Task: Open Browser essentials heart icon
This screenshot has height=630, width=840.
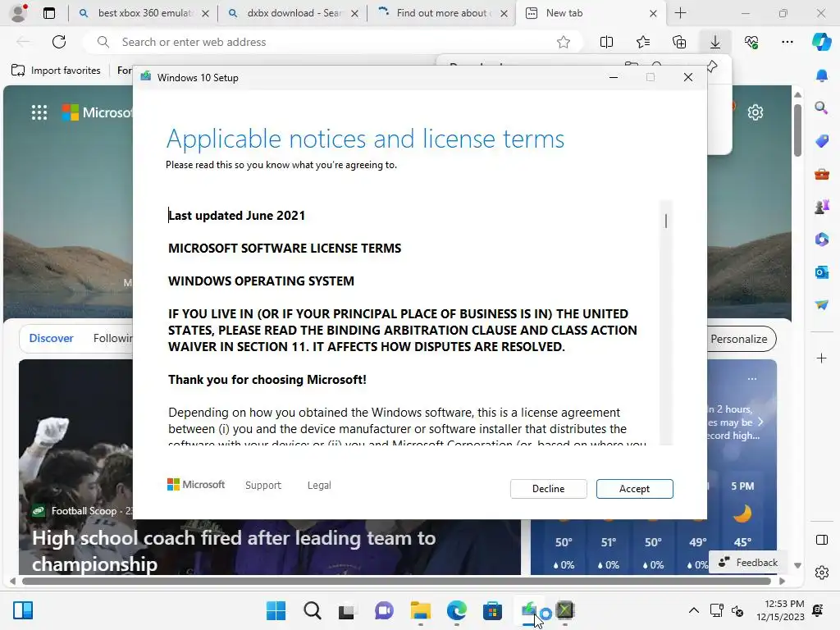Action: (x=751, y=42)
